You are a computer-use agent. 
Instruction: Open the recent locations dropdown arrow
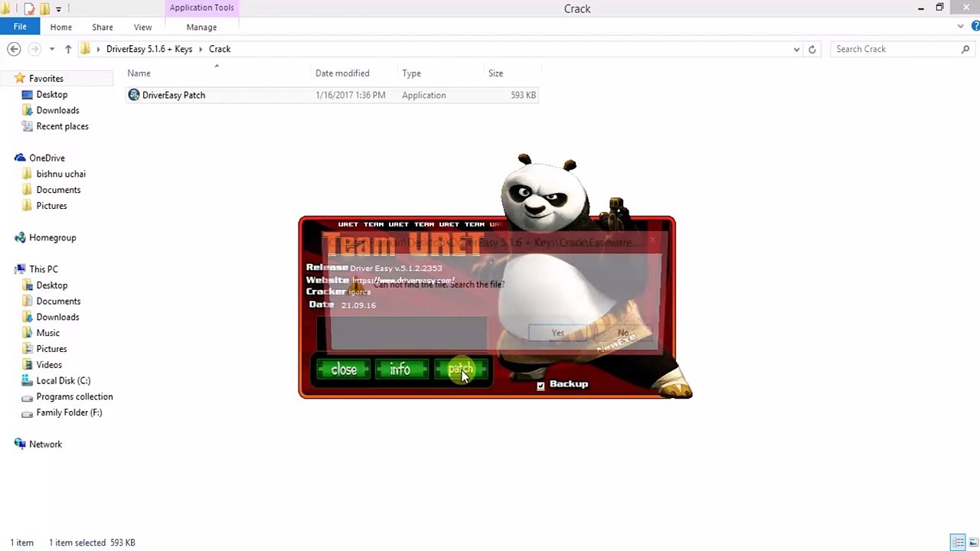pos(51,49)
